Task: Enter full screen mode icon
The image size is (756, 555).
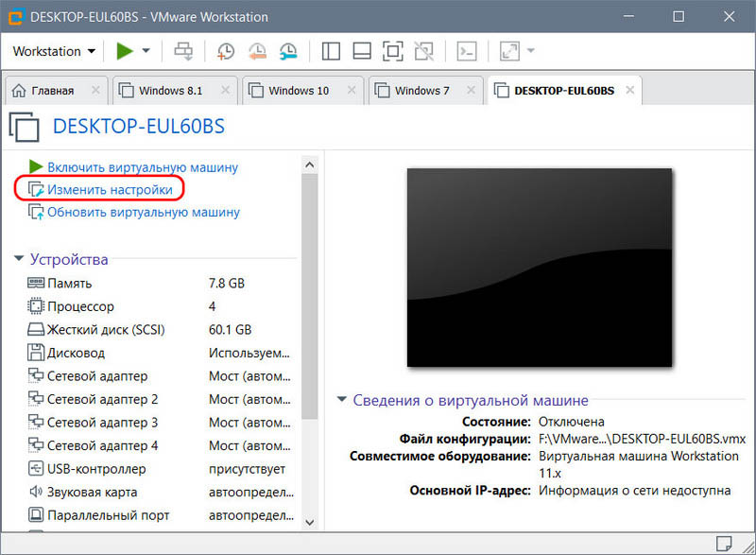Action: point(392,51)
